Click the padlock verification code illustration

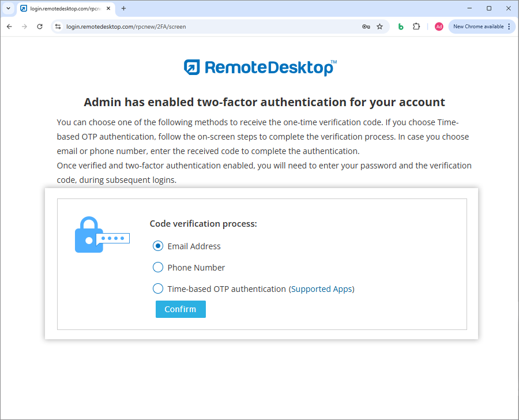click(101, 235)
